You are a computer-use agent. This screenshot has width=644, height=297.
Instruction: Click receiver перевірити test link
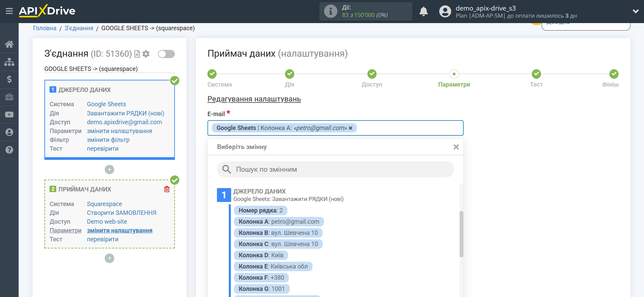(103, 239)
